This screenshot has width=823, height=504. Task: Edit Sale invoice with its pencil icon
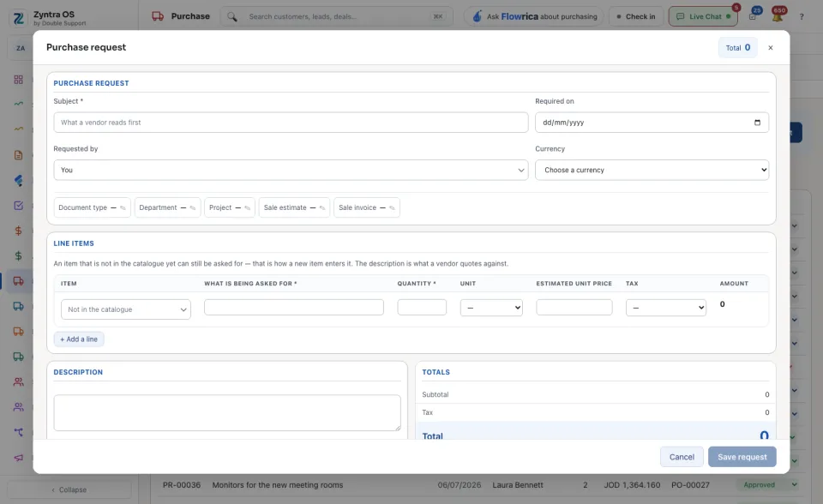point(392,208)
